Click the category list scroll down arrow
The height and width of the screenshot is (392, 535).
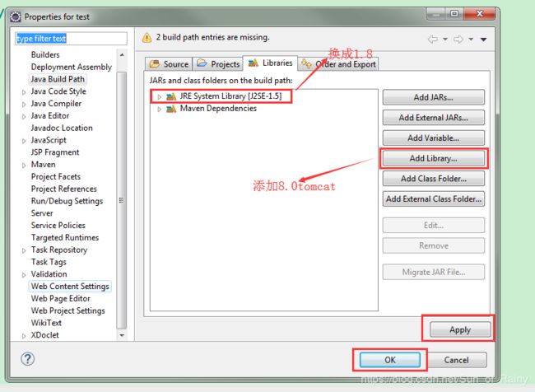pyautogui.click(x=122, y=335)
